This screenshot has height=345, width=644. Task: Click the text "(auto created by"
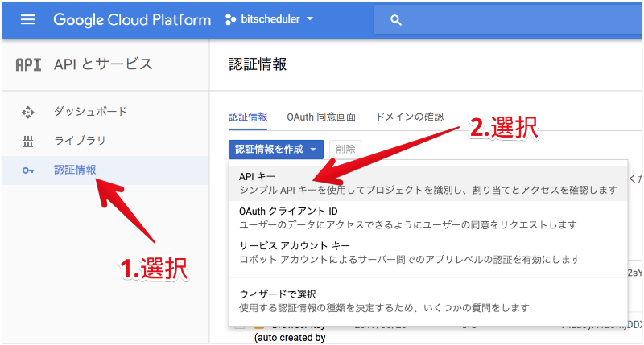(290, 338)
